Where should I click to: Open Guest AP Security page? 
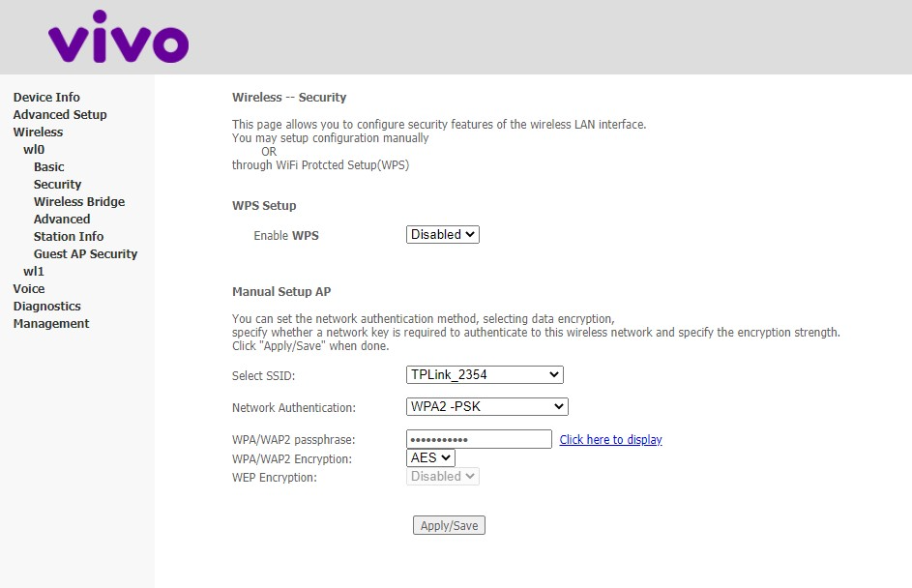click(85, 254)
